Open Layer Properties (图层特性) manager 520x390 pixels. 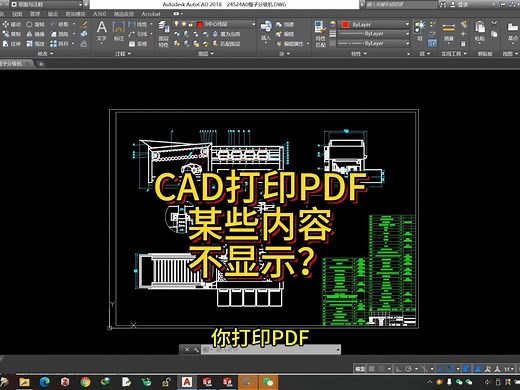163,33
